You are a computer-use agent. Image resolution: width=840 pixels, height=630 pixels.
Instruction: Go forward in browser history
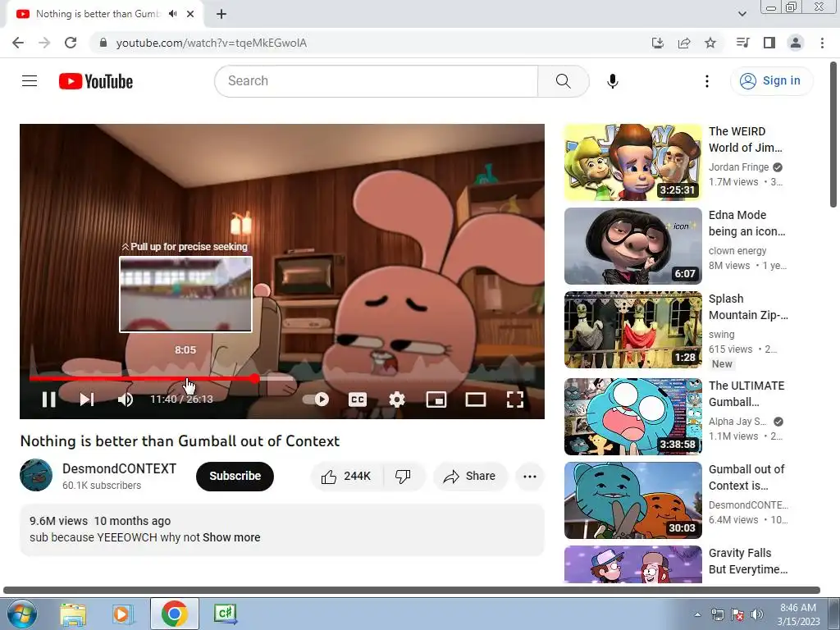(44, 43)
